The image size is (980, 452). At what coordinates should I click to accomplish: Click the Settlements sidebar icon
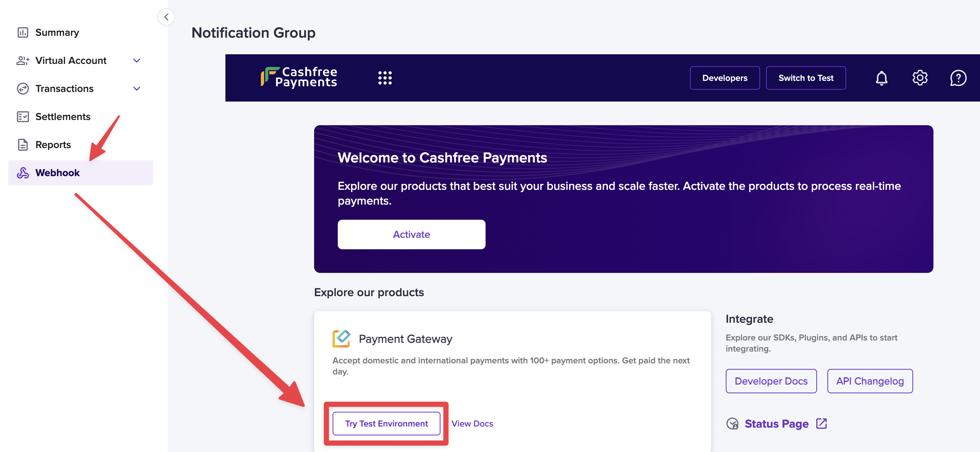coord(23,116)
